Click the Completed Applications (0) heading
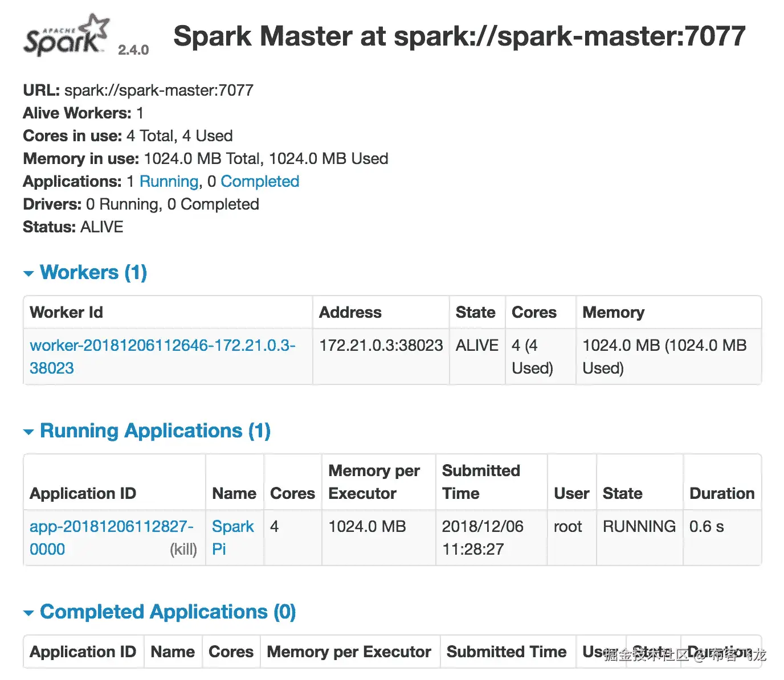Screen dimensions: 784x680 point(168,612)
